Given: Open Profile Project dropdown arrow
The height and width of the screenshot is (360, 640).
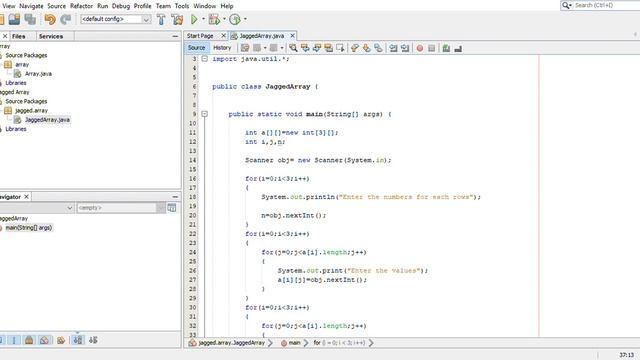Looking at the screenshot, I should [245, 19].
